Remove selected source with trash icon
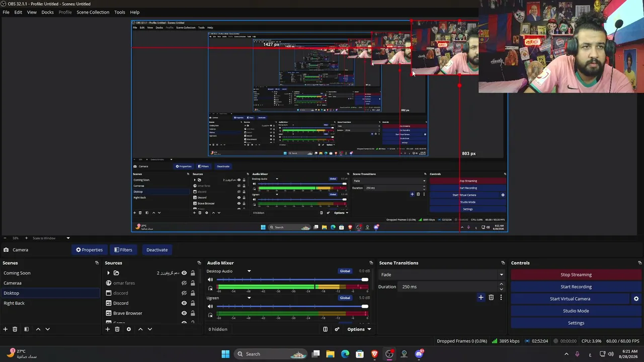 pos(117,329)
